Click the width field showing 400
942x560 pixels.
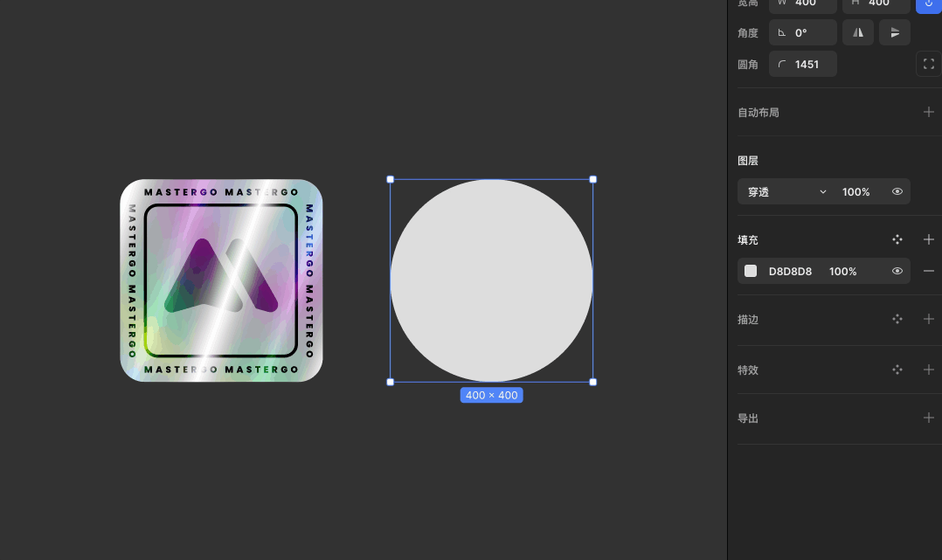coord(802,5)
